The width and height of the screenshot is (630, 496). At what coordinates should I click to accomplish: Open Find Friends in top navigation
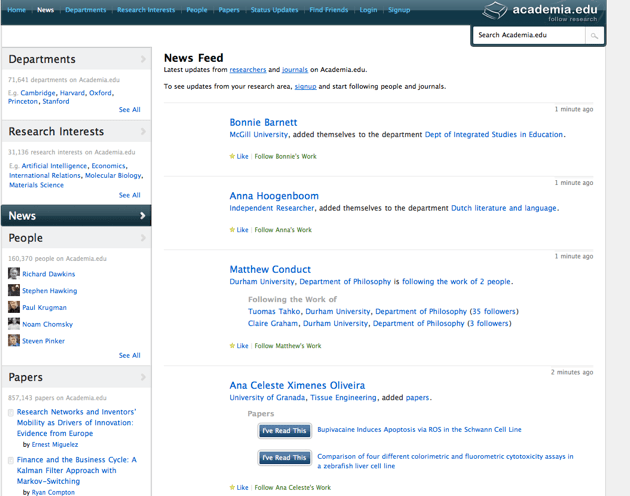329,10
